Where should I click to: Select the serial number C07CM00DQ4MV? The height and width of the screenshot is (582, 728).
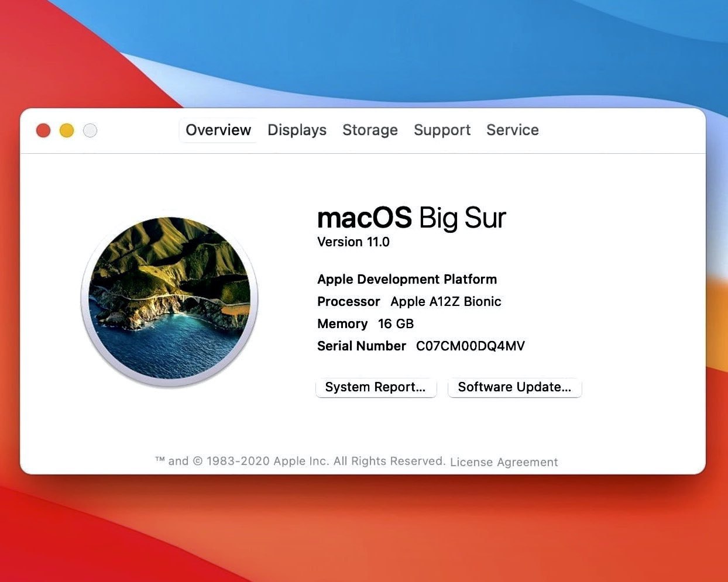[x=470, y=346]
